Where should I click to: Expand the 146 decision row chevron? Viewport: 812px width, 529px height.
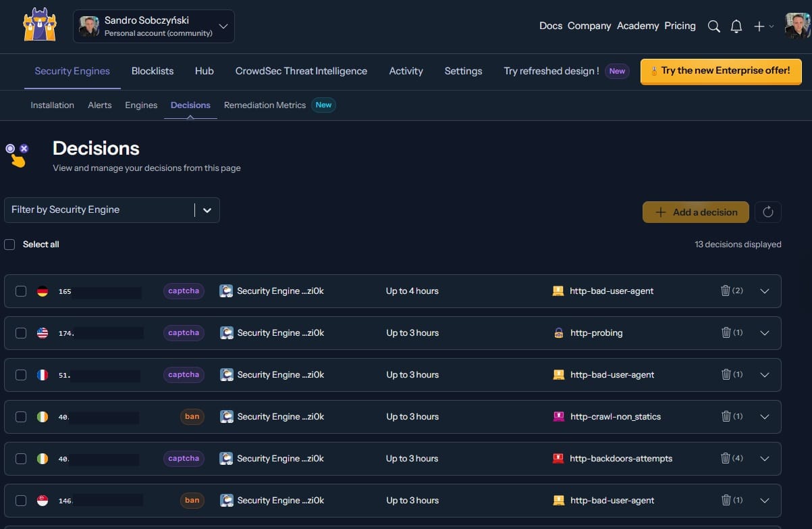(765, 501)
